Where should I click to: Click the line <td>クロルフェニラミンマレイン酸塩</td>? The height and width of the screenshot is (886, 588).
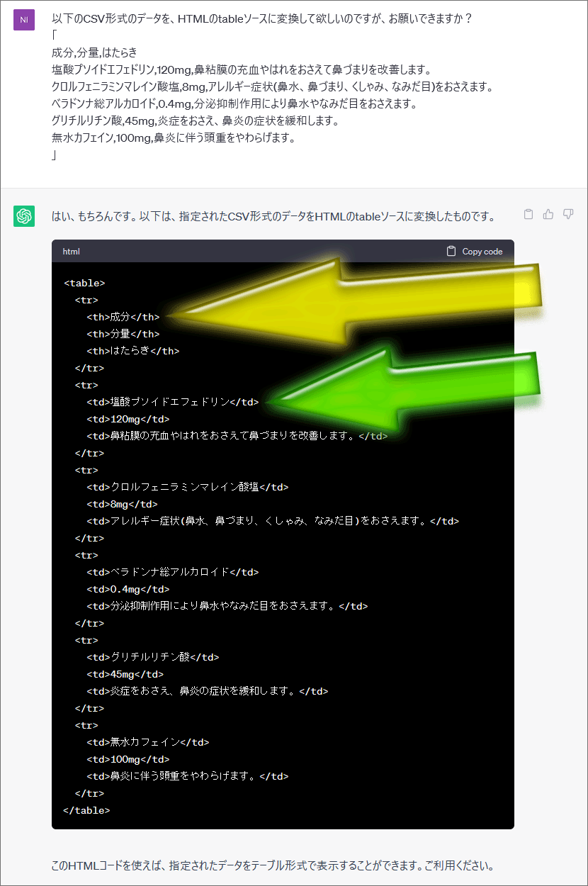click(188, 487)
